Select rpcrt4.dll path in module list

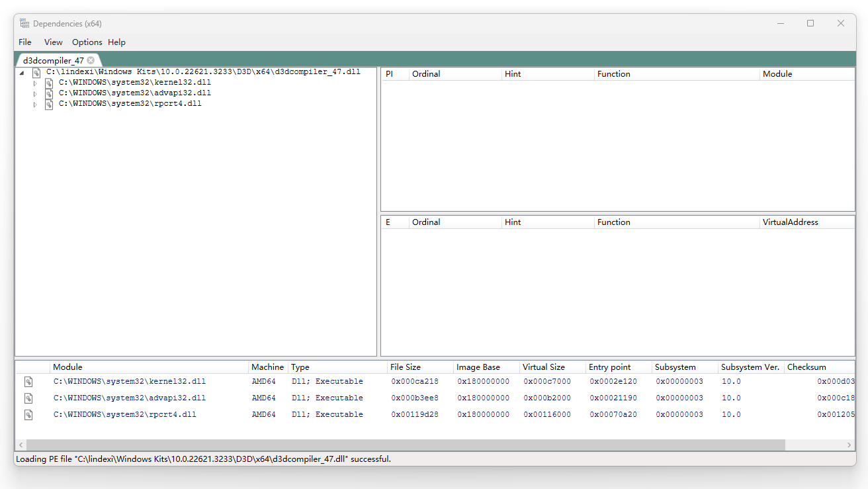point(125,415)
